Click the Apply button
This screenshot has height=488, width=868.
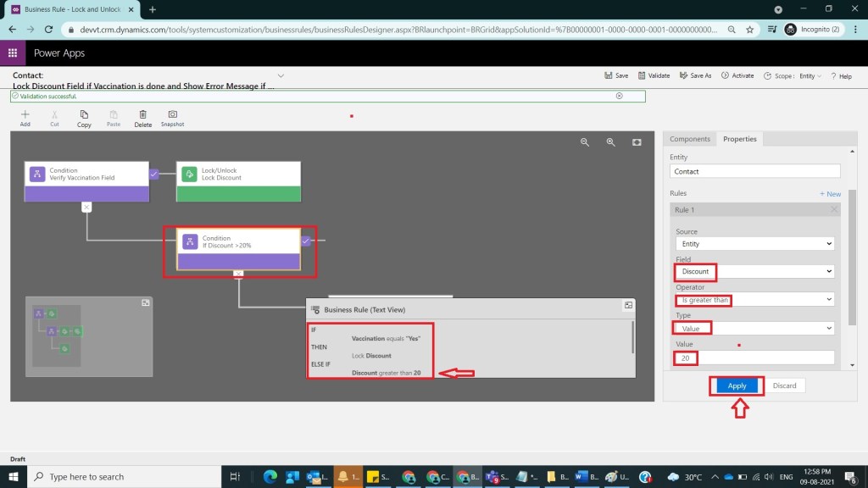pyautogui.click(x=737, y=385)
